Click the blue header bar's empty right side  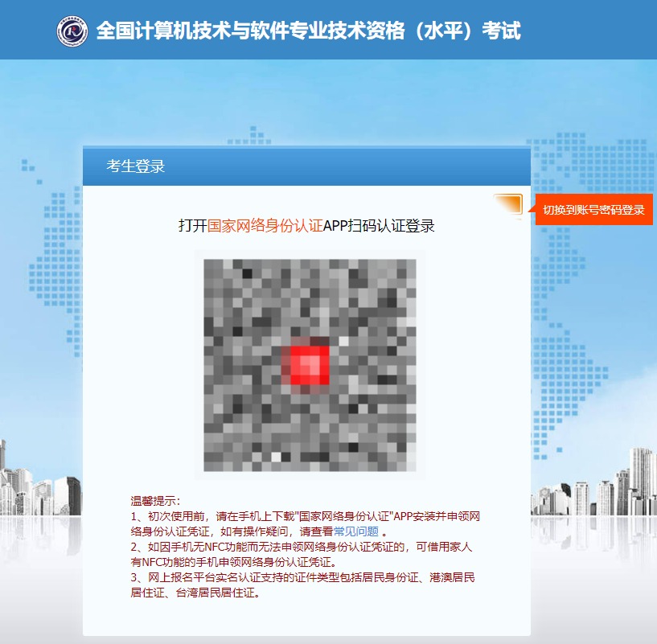tap(595, 31)
